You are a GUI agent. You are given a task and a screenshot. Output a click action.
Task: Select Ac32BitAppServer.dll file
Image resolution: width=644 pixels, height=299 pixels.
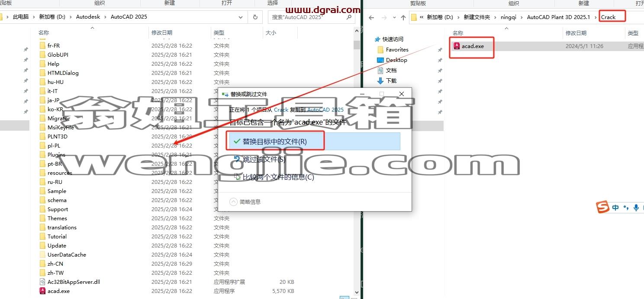(x=74, y=282)
